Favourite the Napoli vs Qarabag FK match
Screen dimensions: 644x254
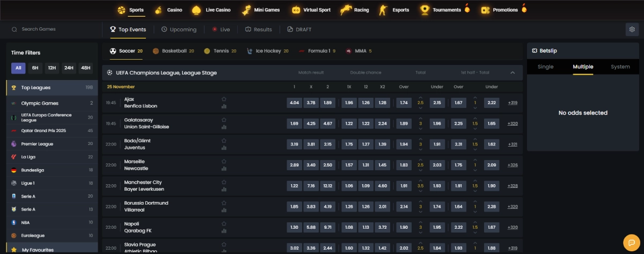(224, 223)
